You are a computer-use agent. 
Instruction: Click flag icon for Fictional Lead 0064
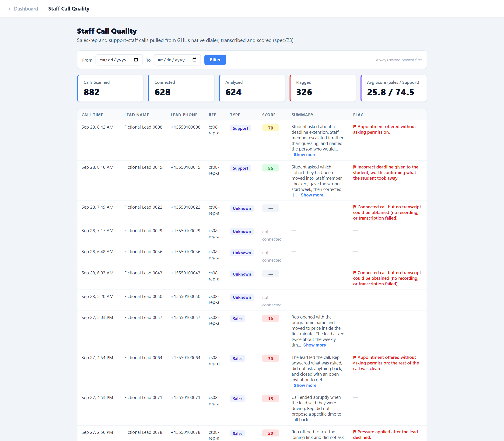pyautogui.click(x=355, y=357)
